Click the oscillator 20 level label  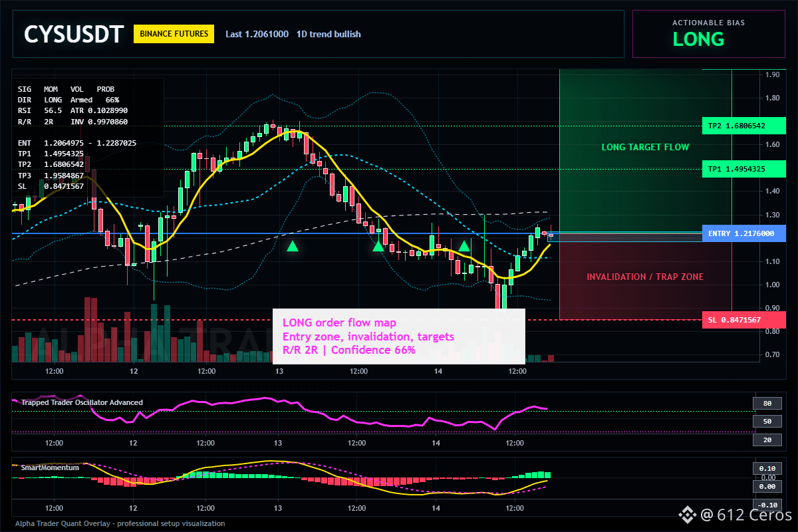point(767,440)
